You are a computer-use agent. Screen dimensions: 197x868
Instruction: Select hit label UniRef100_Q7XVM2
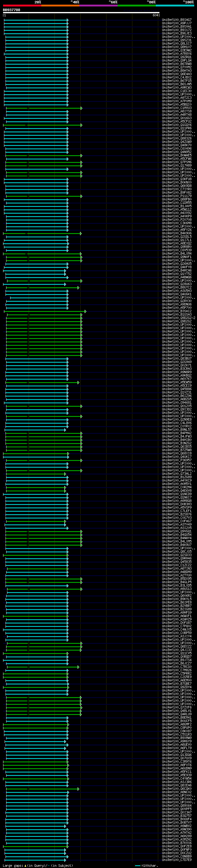point(177,67)
